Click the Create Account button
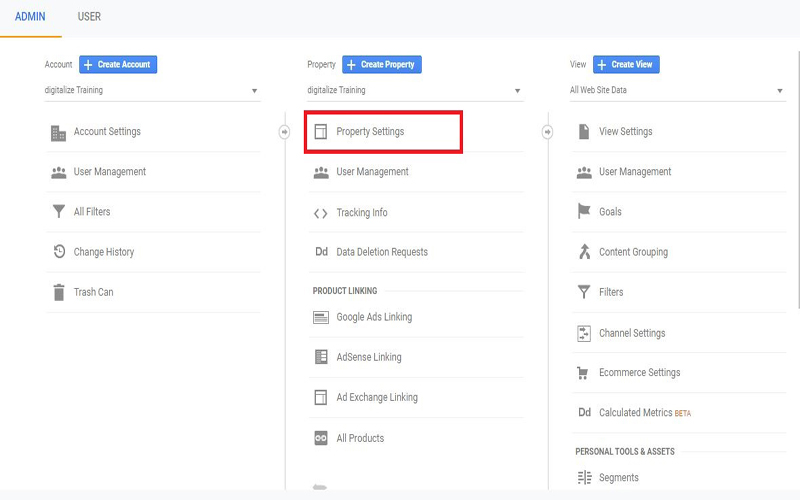This screenshot has height=500, width=800. coord(118,64)
